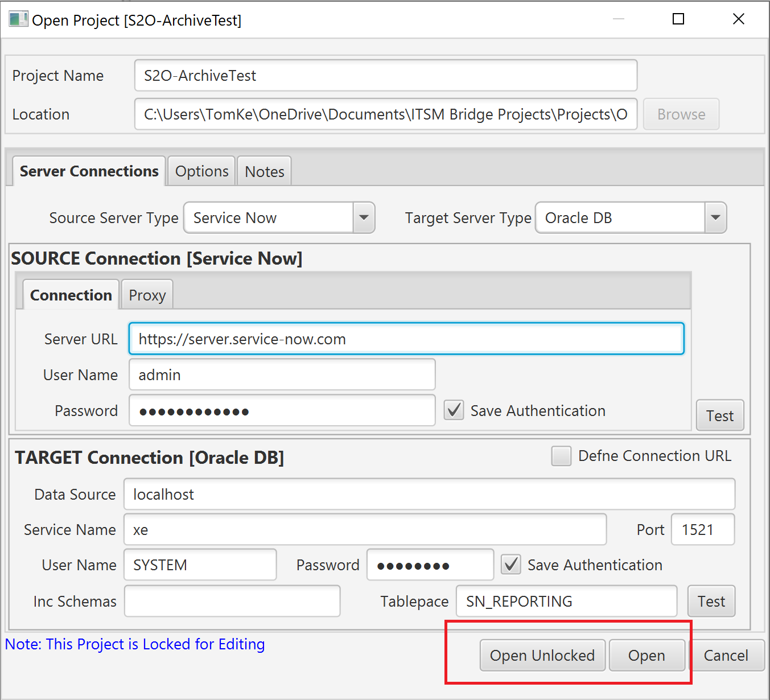Click Test for the source connection
770x700 pixels.
click(x=720, y=415)
